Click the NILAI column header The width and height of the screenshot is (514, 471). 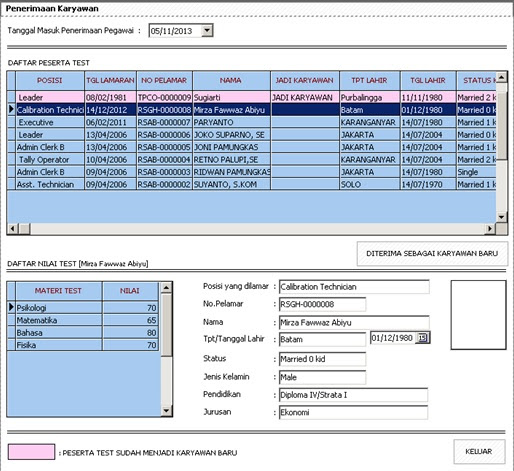tap(130, 291)
